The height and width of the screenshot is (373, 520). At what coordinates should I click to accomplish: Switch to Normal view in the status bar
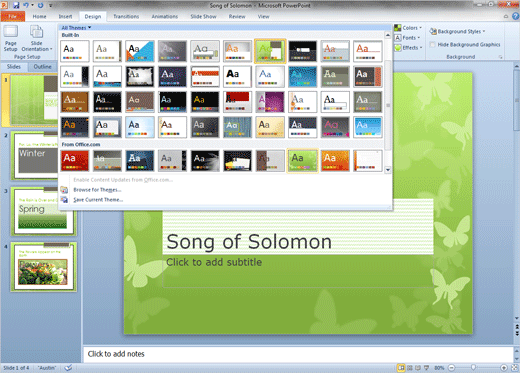pos(401,368)
